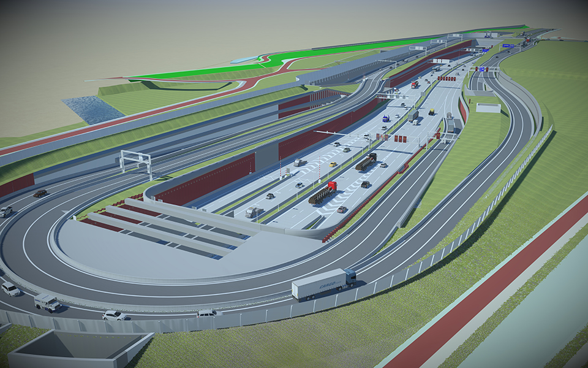Image resolution: width=588 pixels, height=368 pixels.
Task: Select the white gantry over left roadway
Action: (136, 164)
